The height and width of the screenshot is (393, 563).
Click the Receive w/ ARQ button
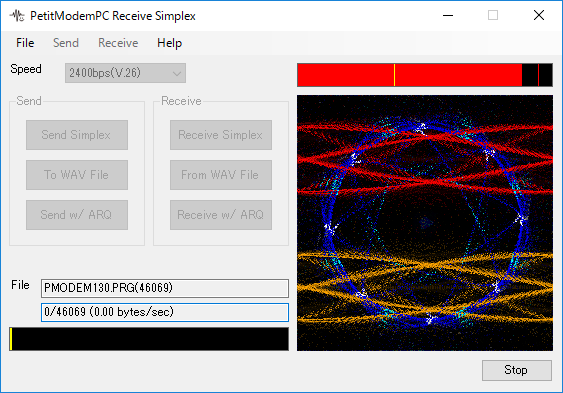click(x=221, y=215)
